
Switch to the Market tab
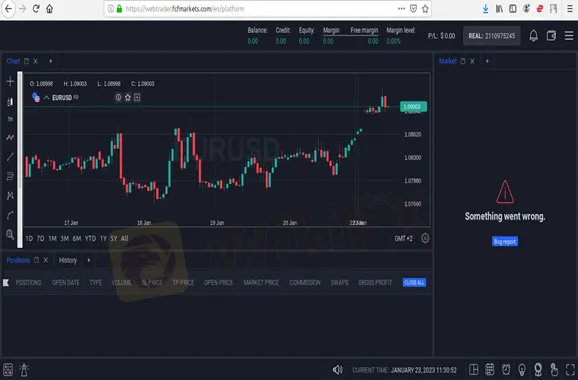point(448,61)
